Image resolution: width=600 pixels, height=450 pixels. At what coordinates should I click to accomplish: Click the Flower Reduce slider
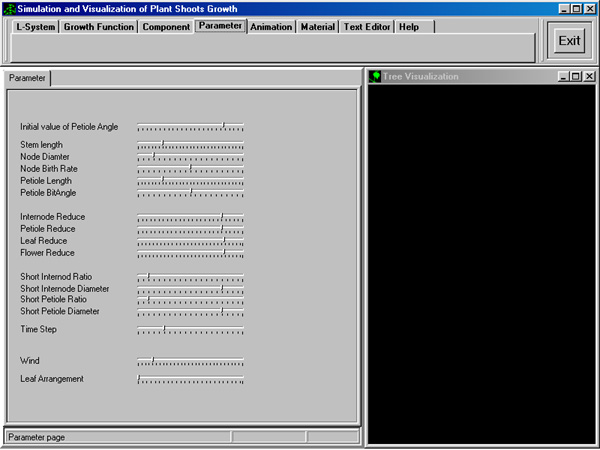pyautogui.click(x=190, y=253)
